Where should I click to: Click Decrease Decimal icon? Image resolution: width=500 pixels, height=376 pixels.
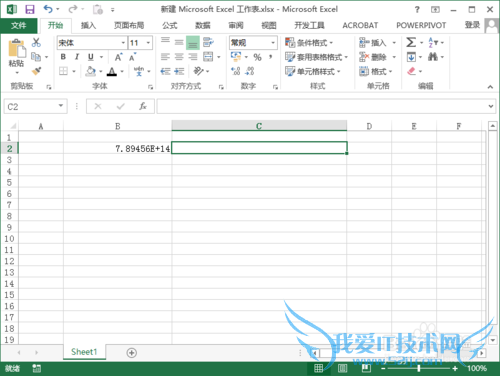pyautogui.click(x=250, y=71)
